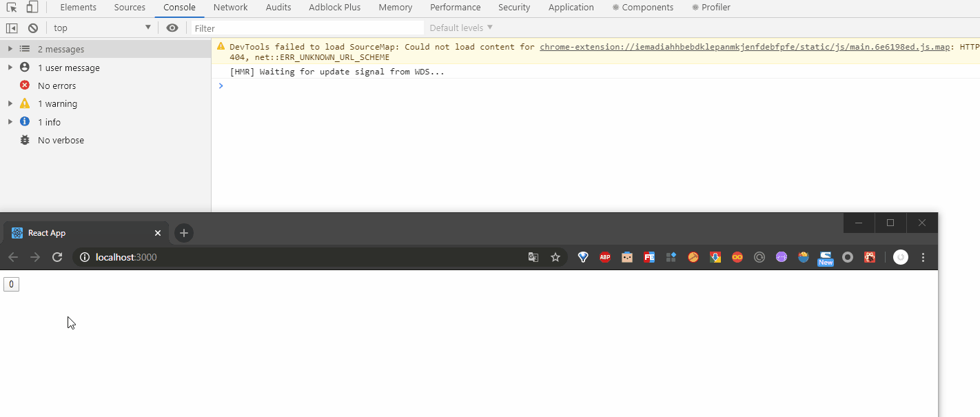Click the blue info icon in sidebar
Viewport: 980px width, 417px height.
[x=25, y=121]
